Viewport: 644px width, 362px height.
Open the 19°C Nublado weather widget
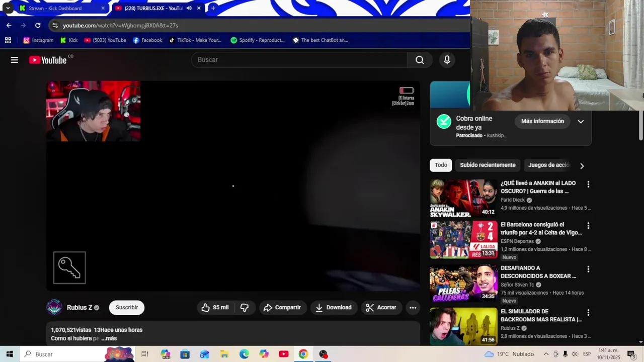click(x=509, y=354)
